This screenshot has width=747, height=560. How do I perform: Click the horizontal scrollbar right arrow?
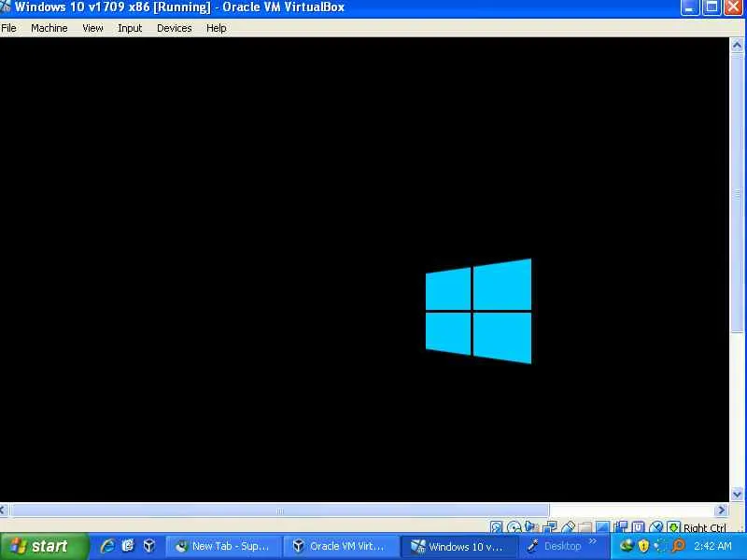(x=721, y=510)
